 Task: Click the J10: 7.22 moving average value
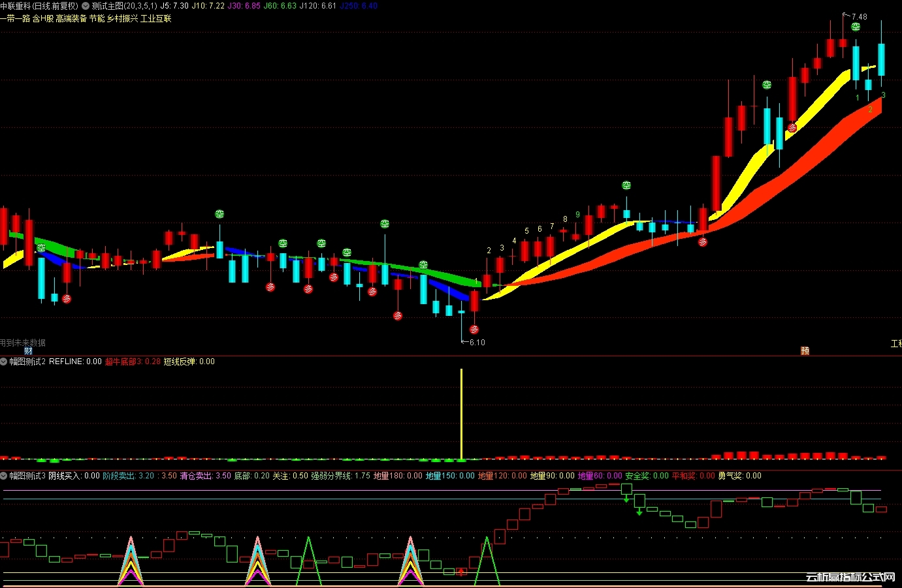[208, 6]
